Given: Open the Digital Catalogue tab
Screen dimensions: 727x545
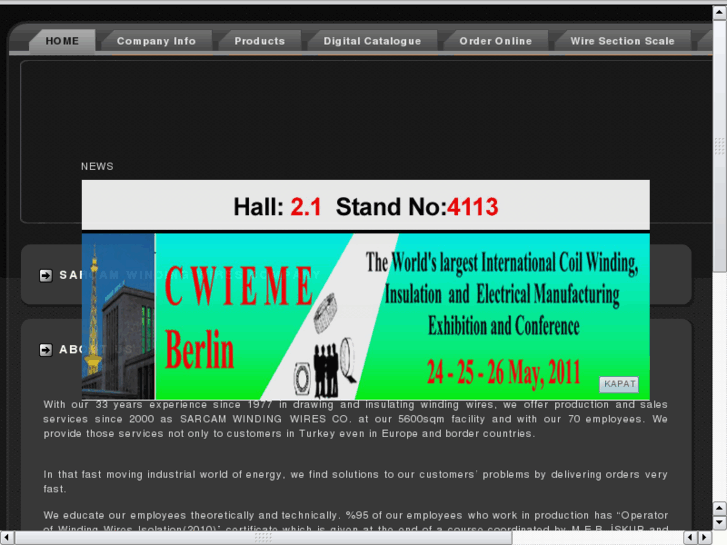Looking at the screenshot, I should pos(372,41).
